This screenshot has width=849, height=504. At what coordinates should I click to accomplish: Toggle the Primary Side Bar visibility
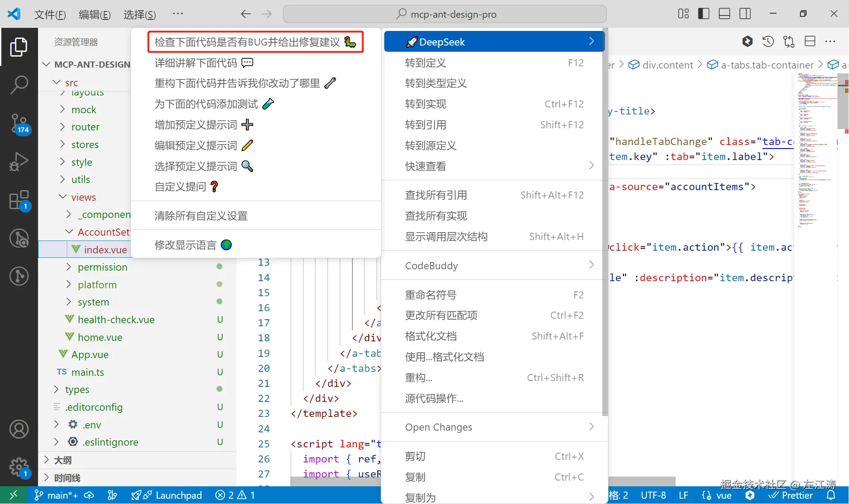coord(704,14)
